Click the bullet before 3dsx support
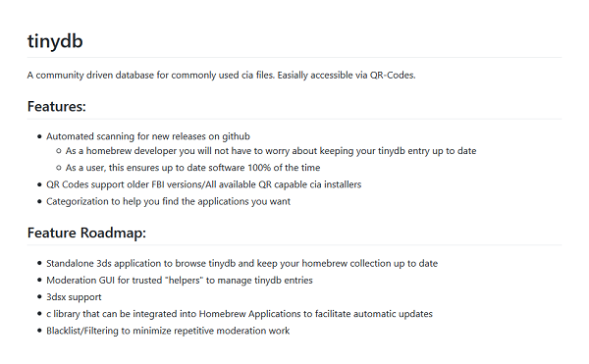Screen dimensions: 589x364 (x=39, y=297)
